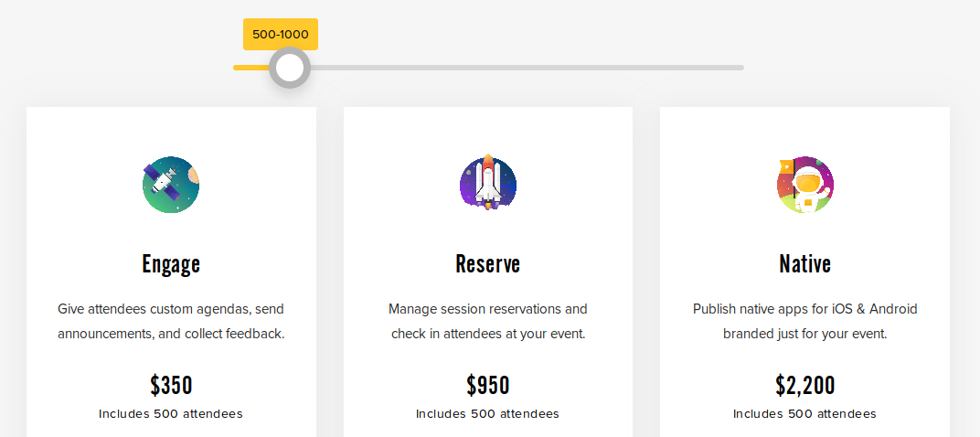Select the Native plan heading
Image resolution: width=980 pixels, height=437 pixels.
[805, 264]
